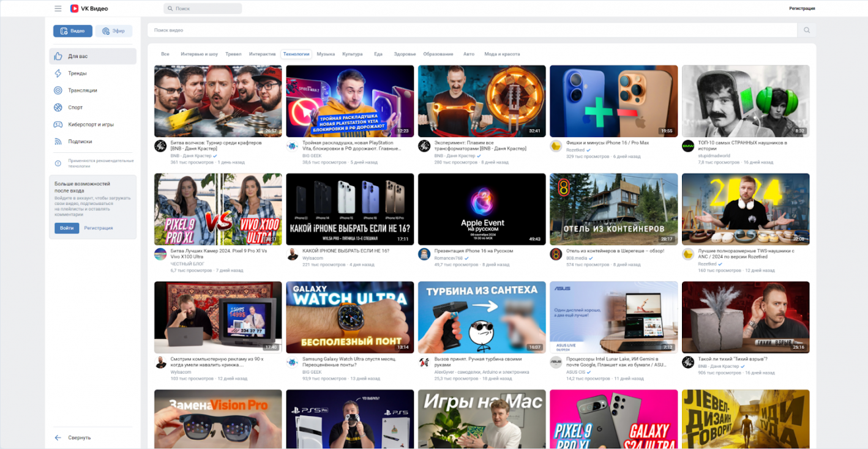Open the Apple Event на русском thumbnail

click(x=482, y=209)
